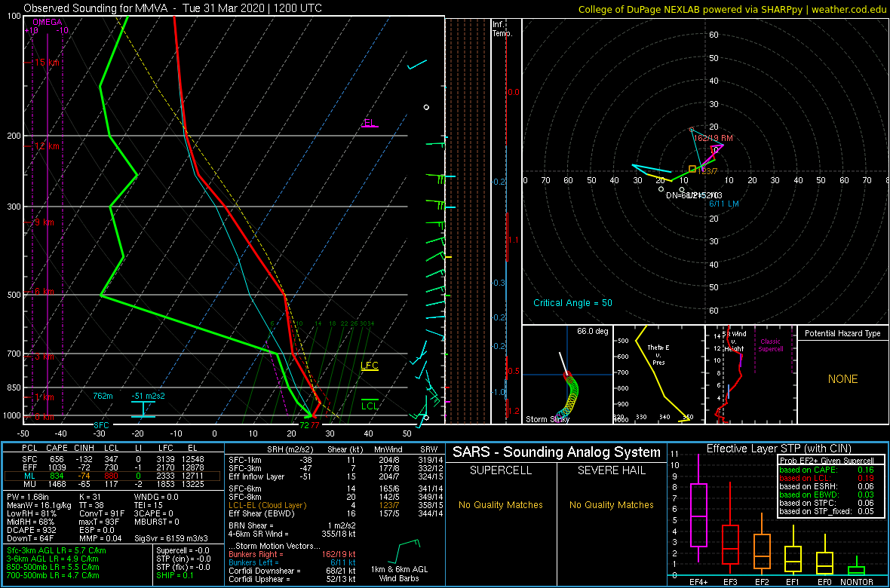Click the green LCL level marker
This screenshot has height=588, width=890.
pyautogui.click(x=370, y=405)
